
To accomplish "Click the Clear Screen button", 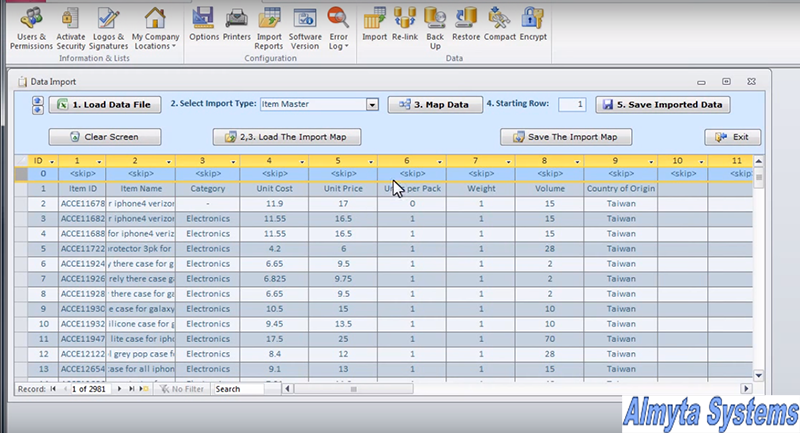I will coord(104,137).
